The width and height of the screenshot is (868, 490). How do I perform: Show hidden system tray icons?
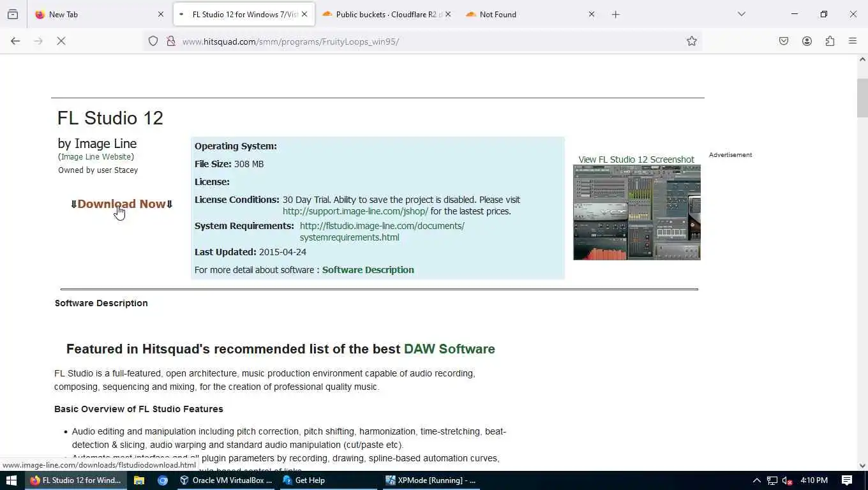[757, 480]
